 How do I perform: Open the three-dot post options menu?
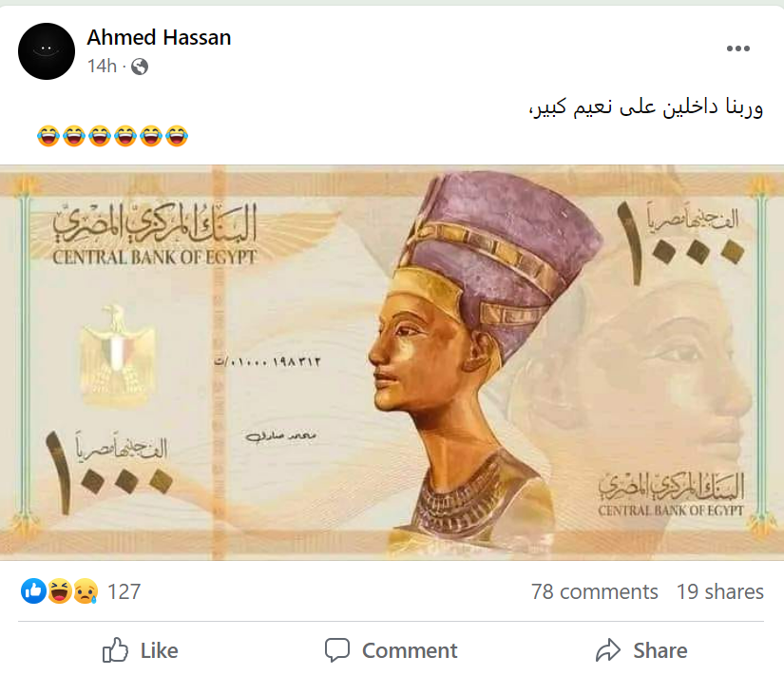click(x=738, y=48)
